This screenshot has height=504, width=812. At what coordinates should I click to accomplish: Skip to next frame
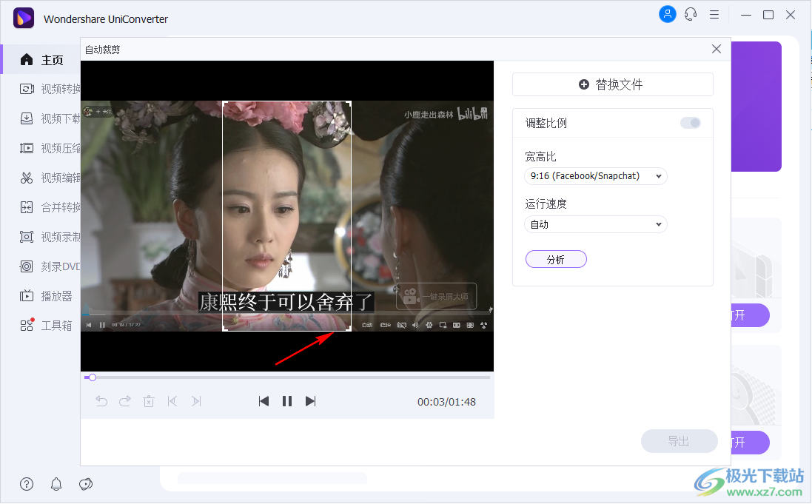click(310, 401)
